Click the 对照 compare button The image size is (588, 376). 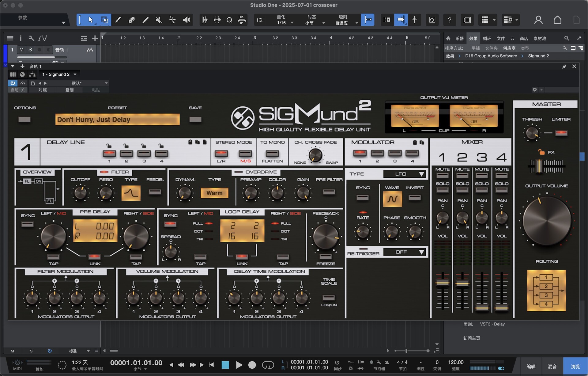coord(43,90)
